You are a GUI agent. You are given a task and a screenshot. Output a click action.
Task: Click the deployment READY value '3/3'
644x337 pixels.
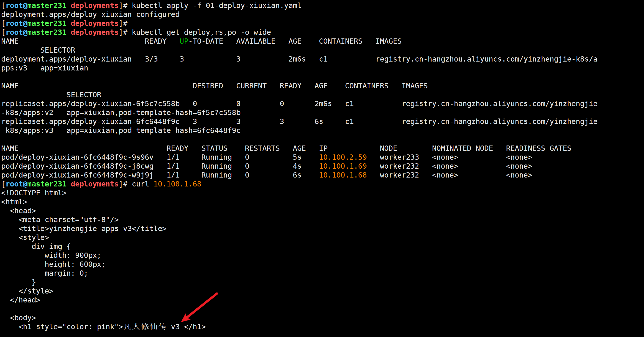pos(151,59)
